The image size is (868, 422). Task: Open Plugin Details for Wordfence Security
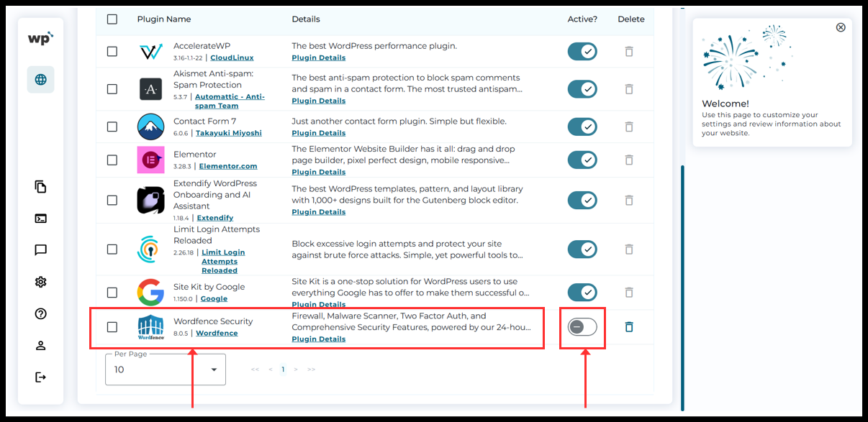pyautogui.click(x=318, y=339)
